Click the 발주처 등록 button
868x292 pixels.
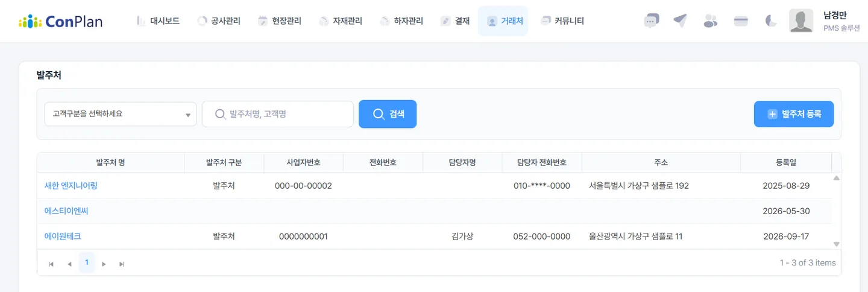[x=794, y=114]
